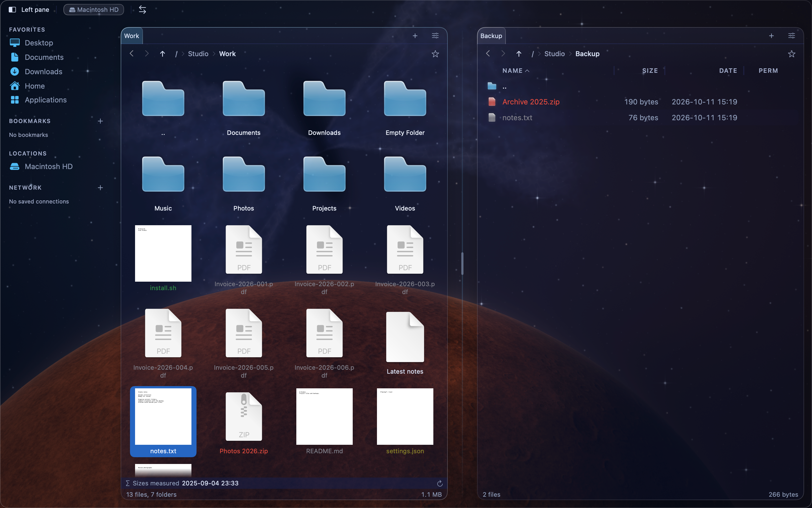
Task: Add a new network connection
Action: [100, 187]
